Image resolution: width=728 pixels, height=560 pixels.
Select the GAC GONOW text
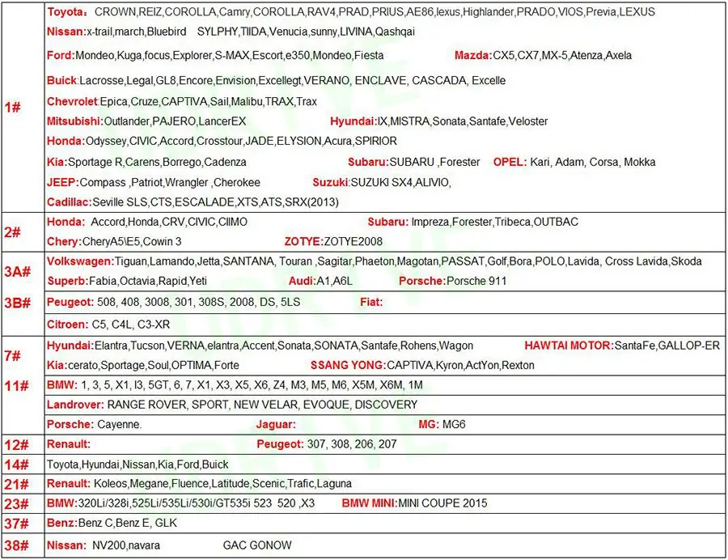pyautogui.click(x=257, y=545)
